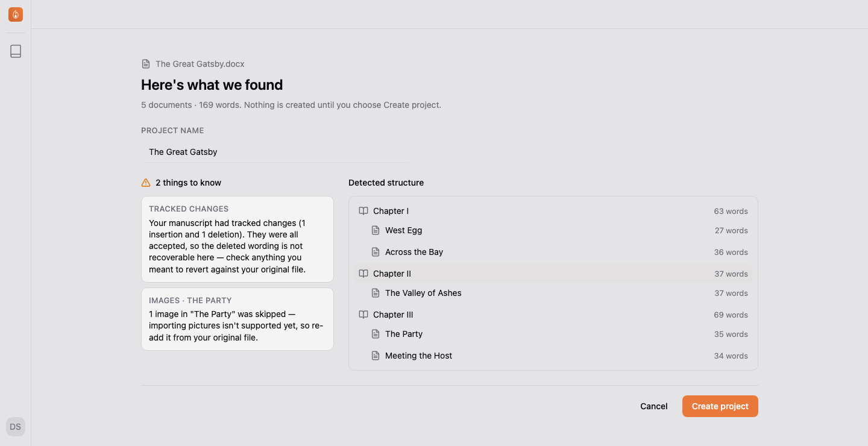Select the Meeting the Host document
Viewport: 868px width, 446px height.
(x=559, y=356)
